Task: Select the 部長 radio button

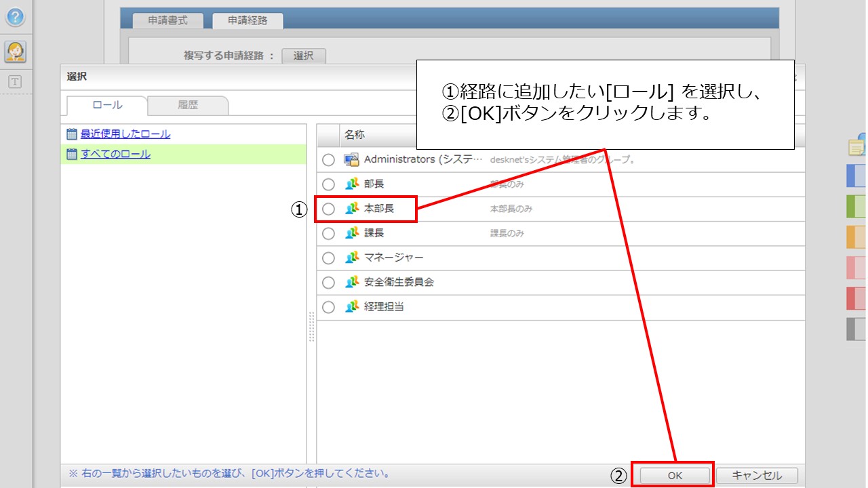Action: point(329,184)
